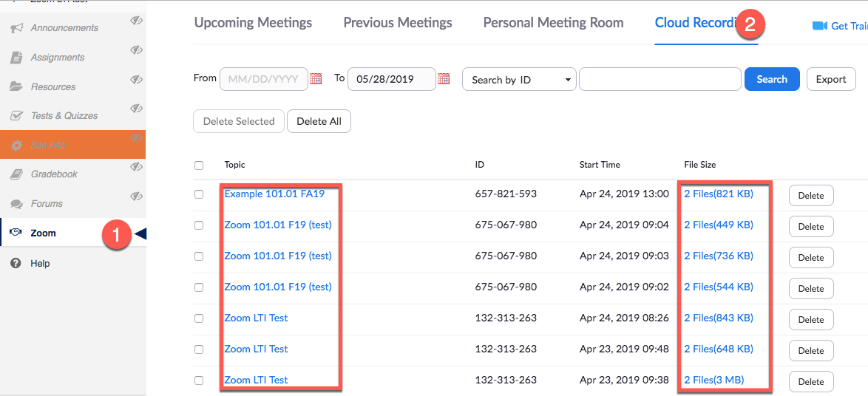Click the Delete All button
This screenshot has width=868, height=396.
point(319,121)
